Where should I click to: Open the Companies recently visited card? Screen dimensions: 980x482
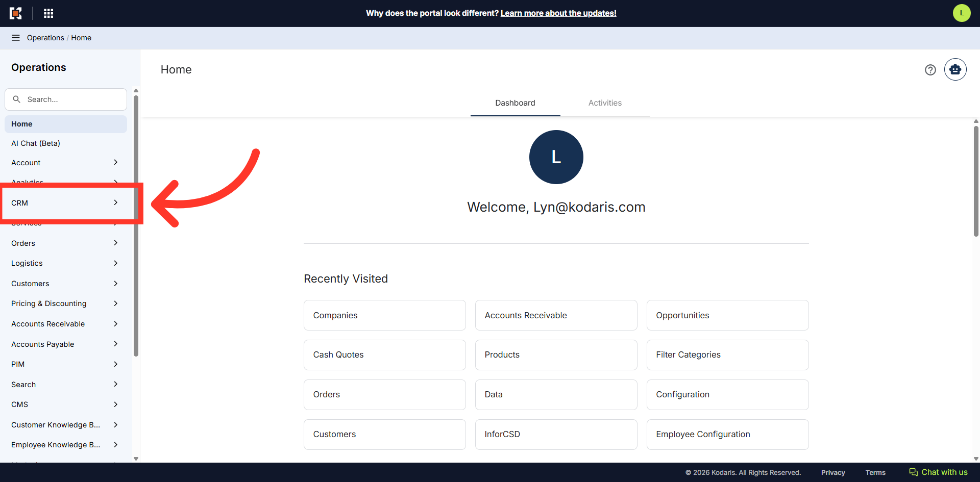(x=385, y=315)
